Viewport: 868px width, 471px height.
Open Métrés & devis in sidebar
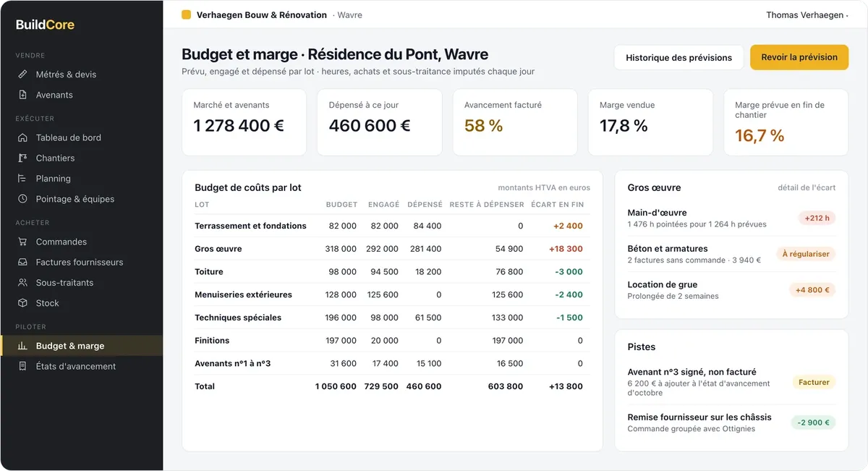(x=82, y=75)
